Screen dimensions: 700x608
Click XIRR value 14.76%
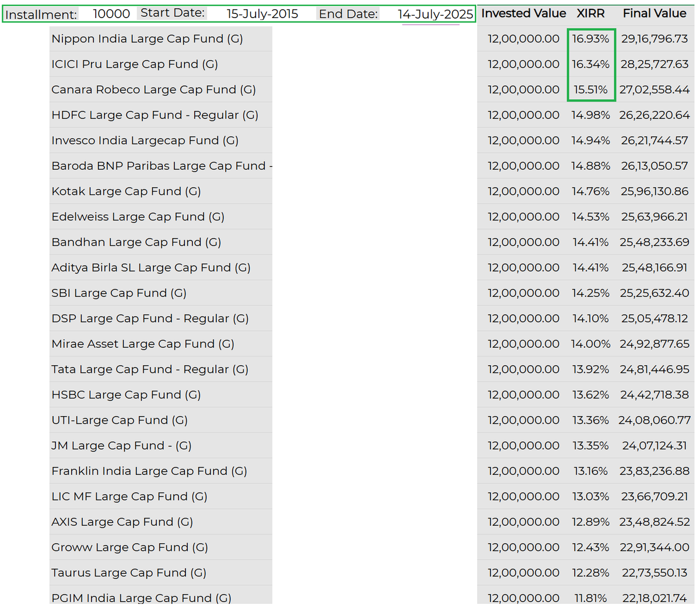[x=590, y=191]
